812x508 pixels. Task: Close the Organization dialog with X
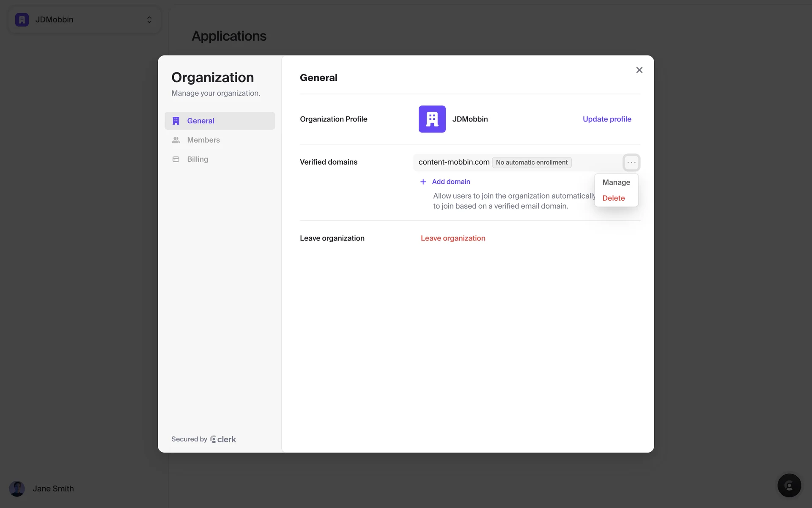coord(639,70)
